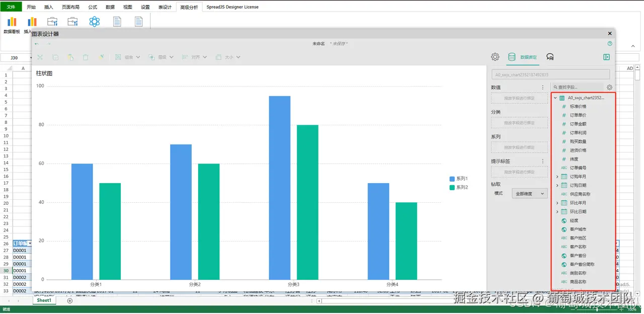Toggle 系列2 green legend entry
The width and height of the screenshot is (644, 314).
point(459,187)
